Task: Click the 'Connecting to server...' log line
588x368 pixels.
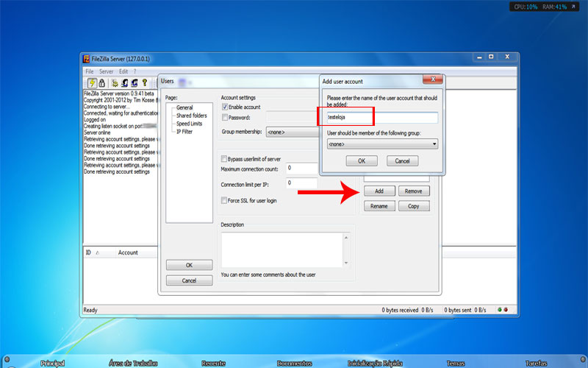Action: (x=107, y=106)
